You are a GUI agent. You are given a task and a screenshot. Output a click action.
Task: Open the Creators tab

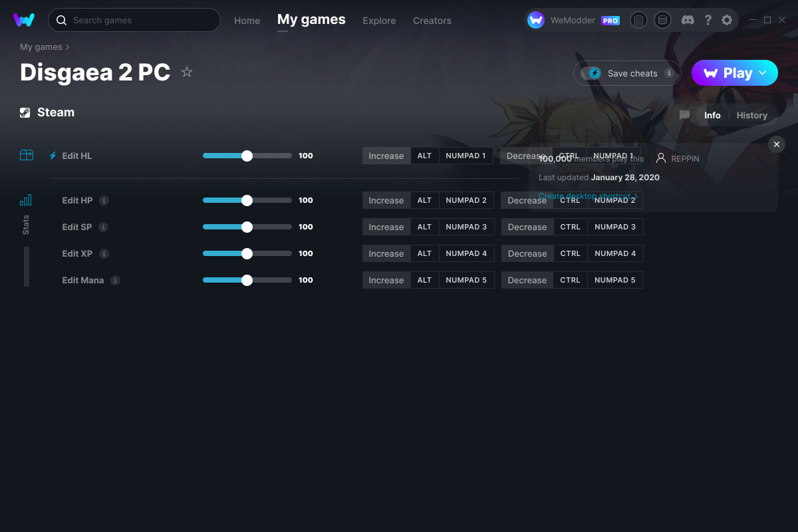tap(432, 21)
